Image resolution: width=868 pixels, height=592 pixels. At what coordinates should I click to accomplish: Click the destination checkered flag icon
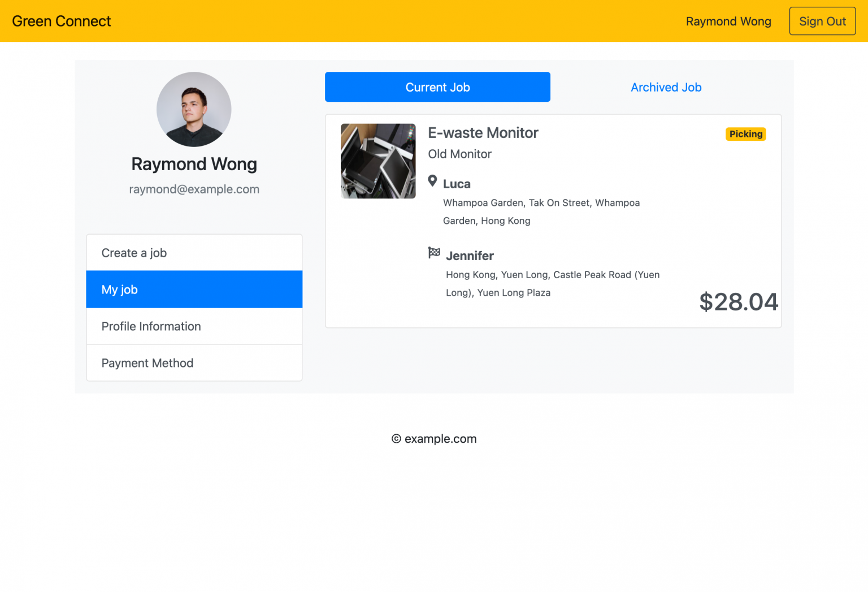click(434, 253)
